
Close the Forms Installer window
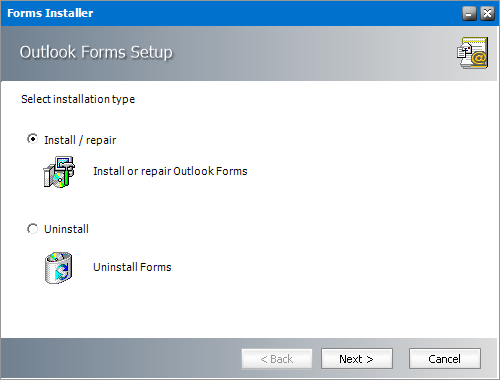[487, 14]
